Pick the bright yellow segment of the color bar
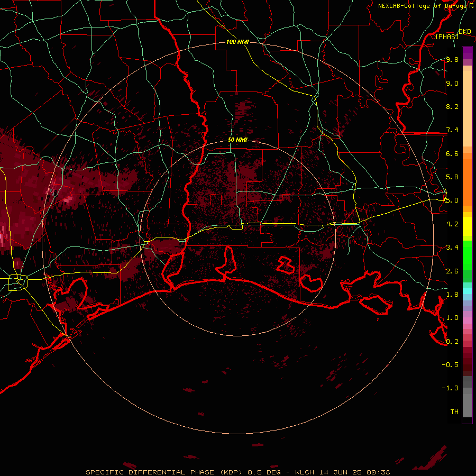Viewport: 476px width, 476px height. pos(467,226)
